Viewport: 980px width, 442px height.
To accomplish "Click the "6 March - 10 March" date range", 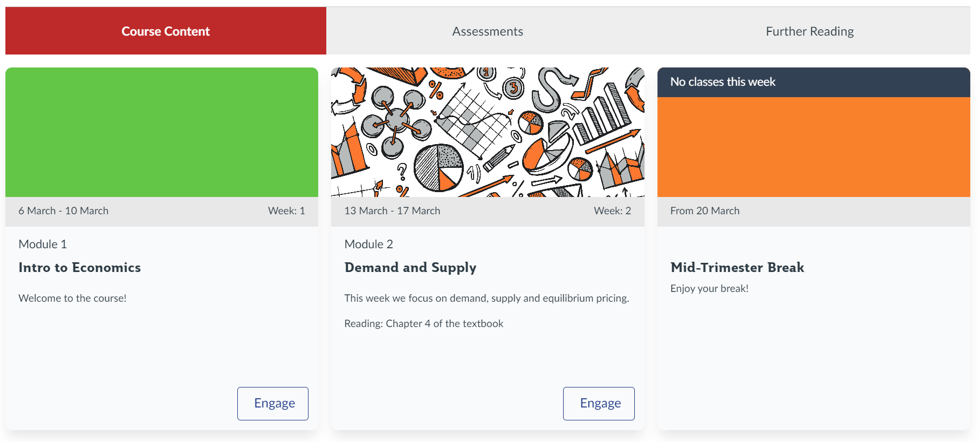I will point(64,211).
